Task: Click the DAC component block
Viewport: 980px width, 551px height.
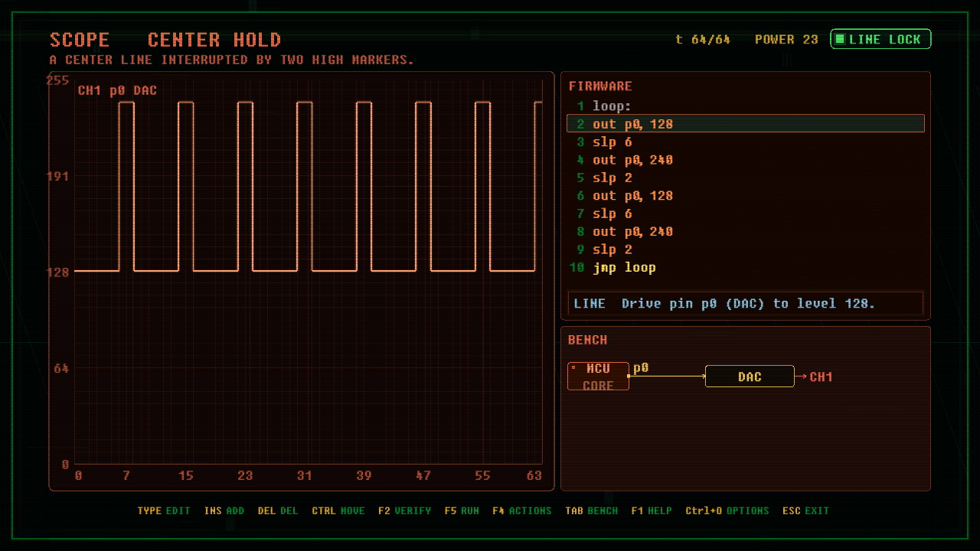Action: (x=750, y=377)
